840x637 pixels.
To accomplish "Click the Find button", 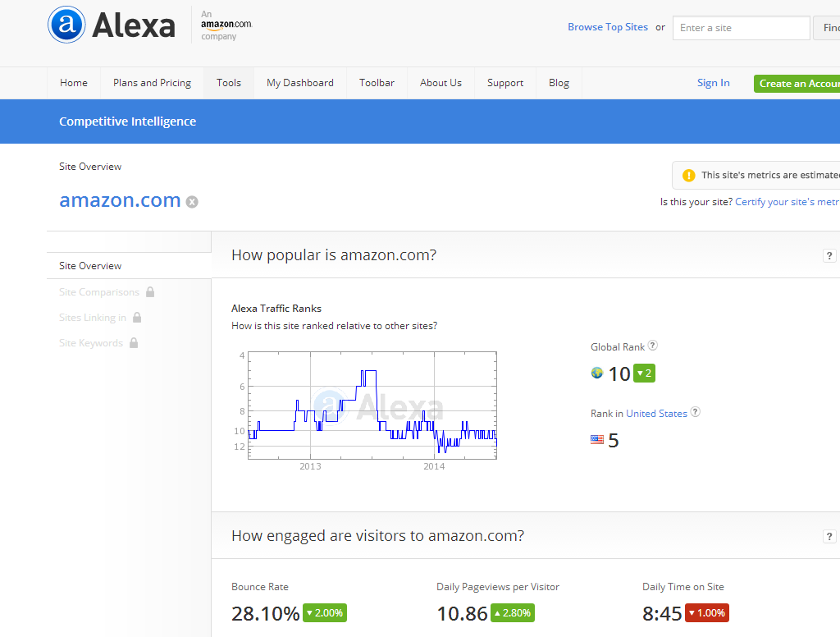I will 827,28.
